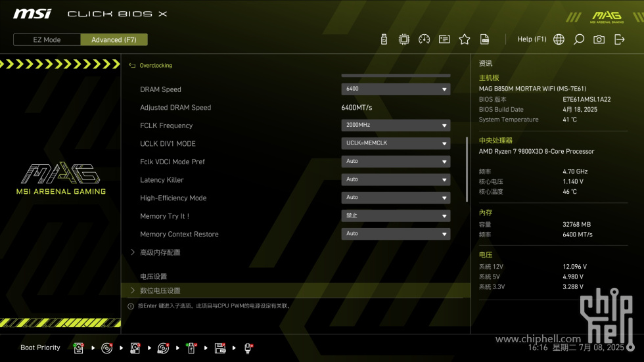Select USB key boot priority icon
The height and width of the screenshot is (362, 644).
point(191,348)
